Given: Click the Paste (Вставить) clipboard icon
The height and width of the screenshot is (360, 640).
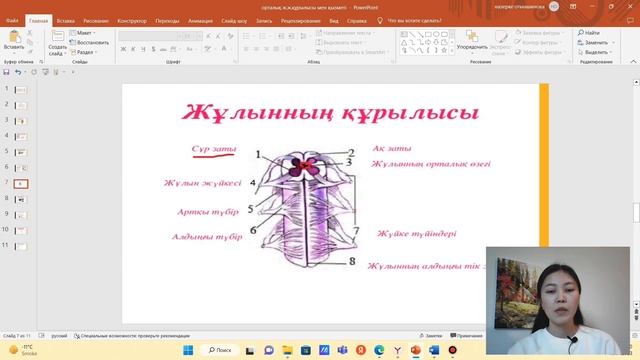Looking at the screenshot, I should [x=14, y=37].
